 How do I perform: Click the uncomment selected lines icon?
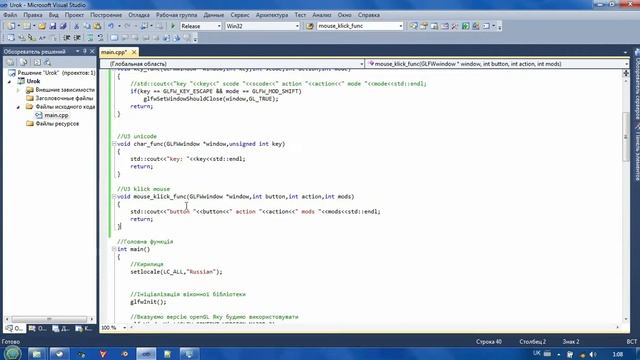pos(100,38)
